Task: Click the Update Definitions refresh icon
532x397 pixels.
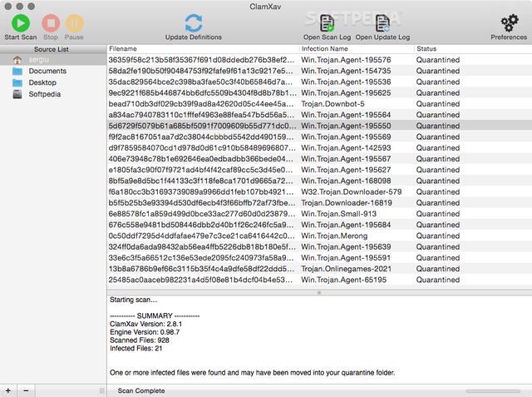Action: pyautogui.click(x=194, y=22)
